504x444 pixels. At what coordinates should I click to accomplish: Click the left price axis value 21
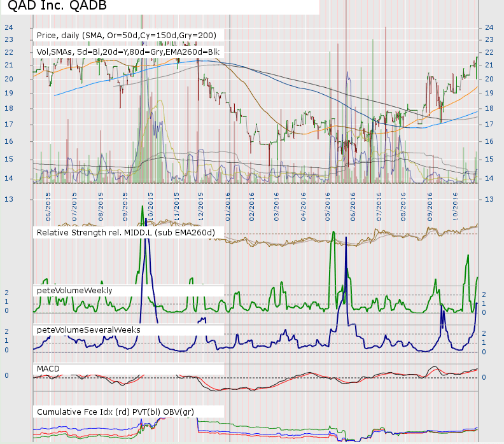(x=9, y=66)
